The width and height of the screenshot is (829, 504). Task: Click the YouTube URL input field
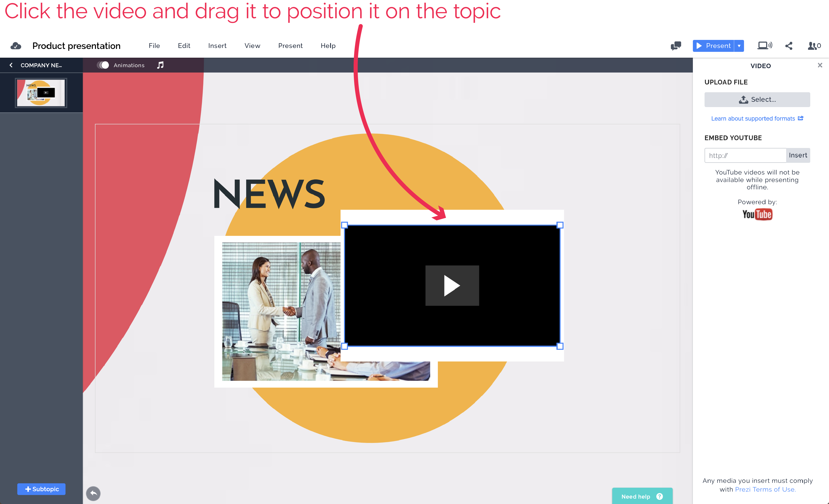tap(745, 155)
